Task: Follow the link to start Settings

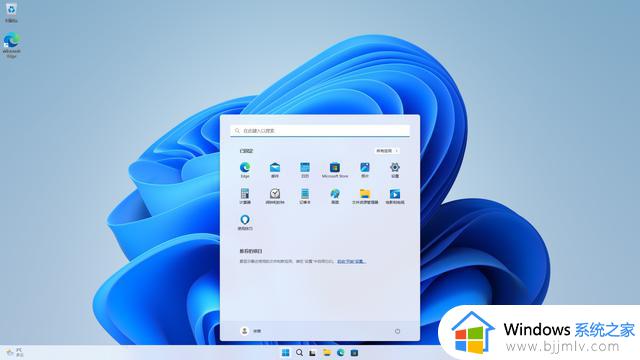Action: point(351,261)
